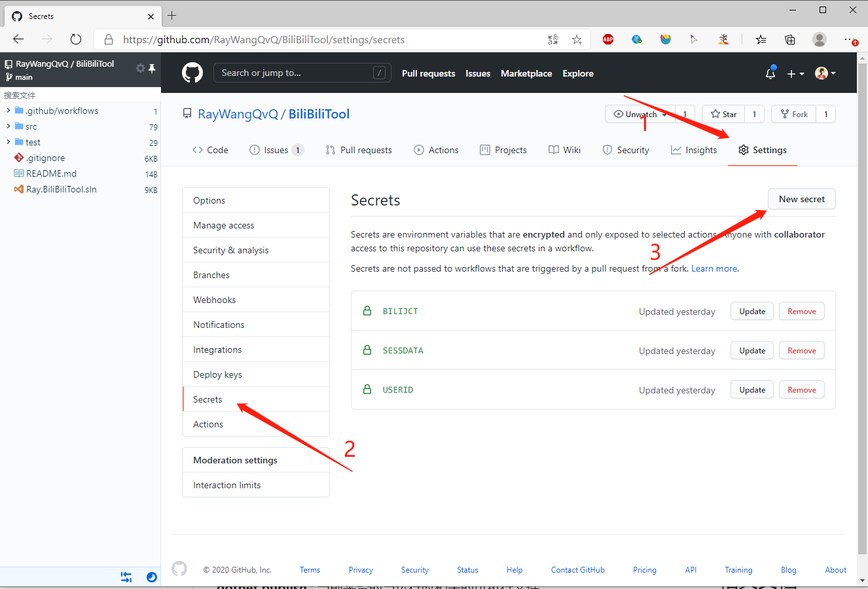Open Ray.BiliBiliTool.sln in sidebar
Screen dimensions: 868x589
click(x=62, y=189)
